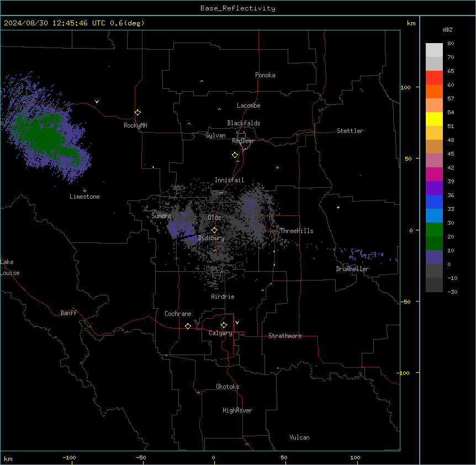Click the white plus marker north of Drumheller

pos(338,207)
